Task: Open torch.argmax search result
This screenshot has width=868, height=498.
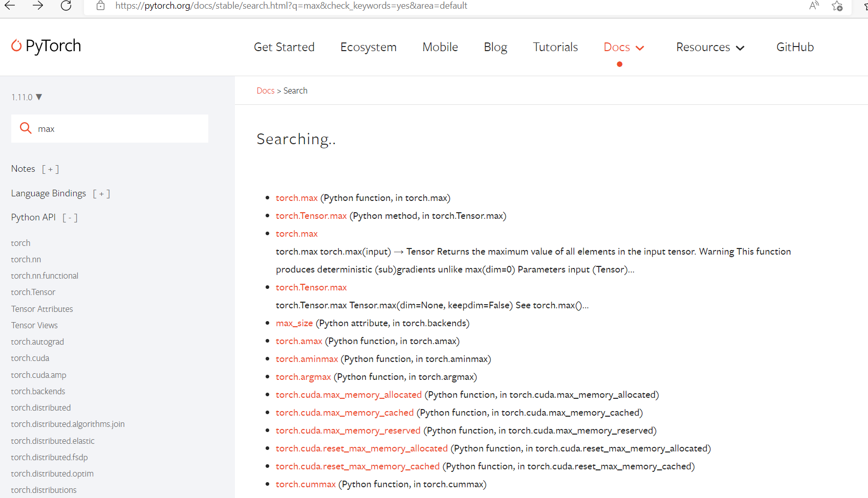Action: [x=303, y=377]
